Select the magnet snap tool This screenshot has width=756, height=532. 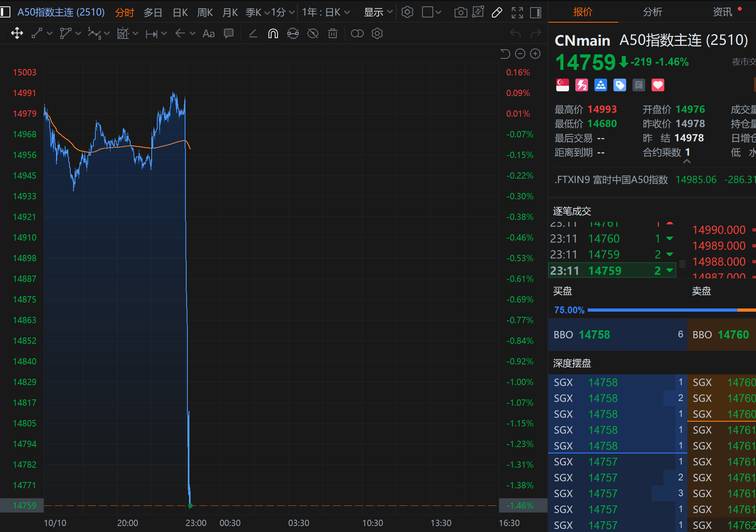point(273,34)
